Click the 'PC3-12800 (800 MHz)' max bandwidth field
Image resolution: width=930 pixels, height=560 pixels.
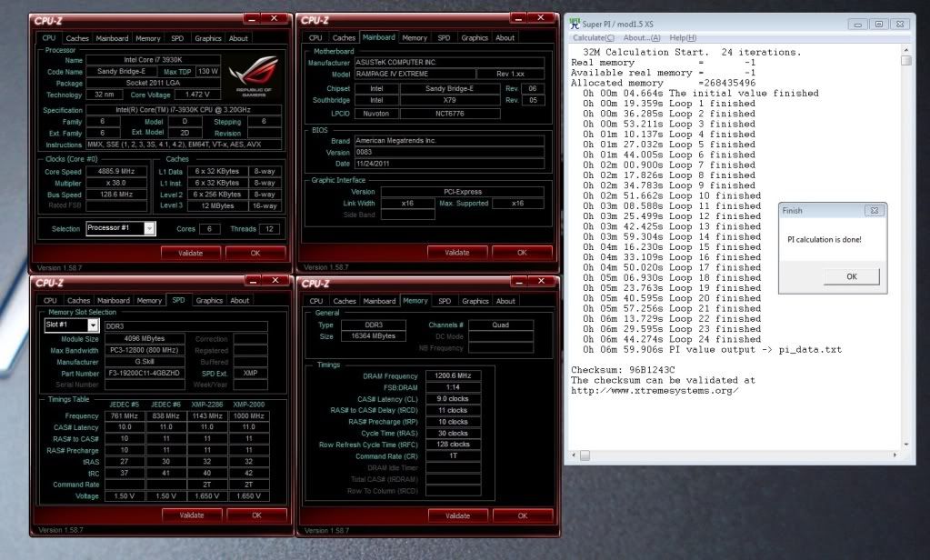[x=145, y=351]
